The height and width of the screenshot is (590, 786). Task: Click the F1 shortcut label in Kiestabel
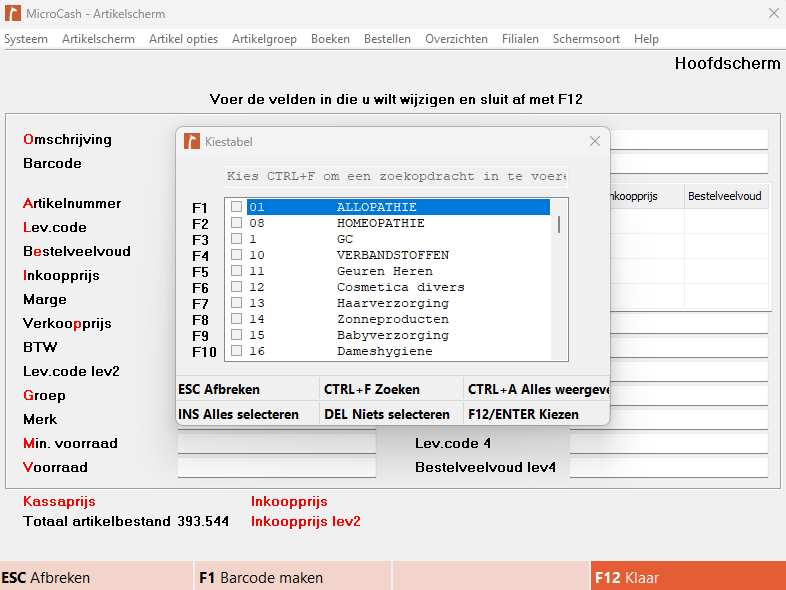(x=200, y=208)
